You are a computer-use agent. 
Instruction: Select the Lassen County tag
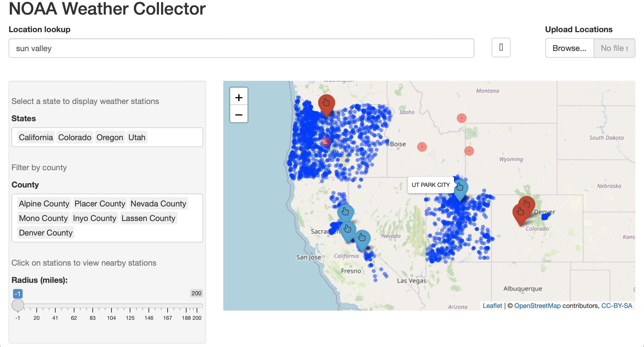[148, 218]
